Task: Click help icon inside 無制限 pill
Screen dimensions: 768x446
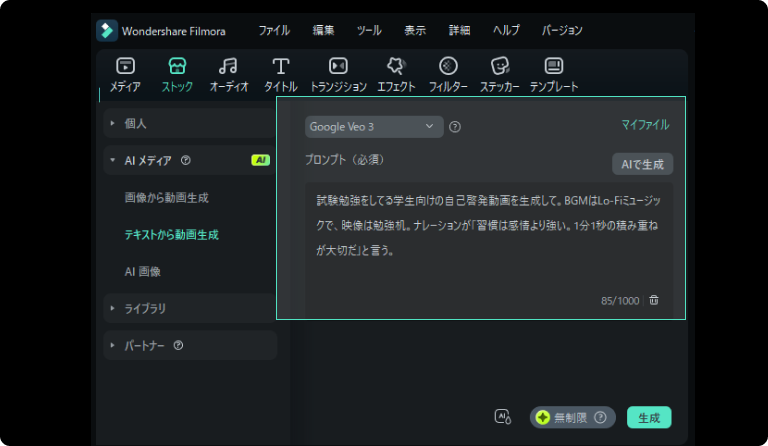Action: pos(600,418)
